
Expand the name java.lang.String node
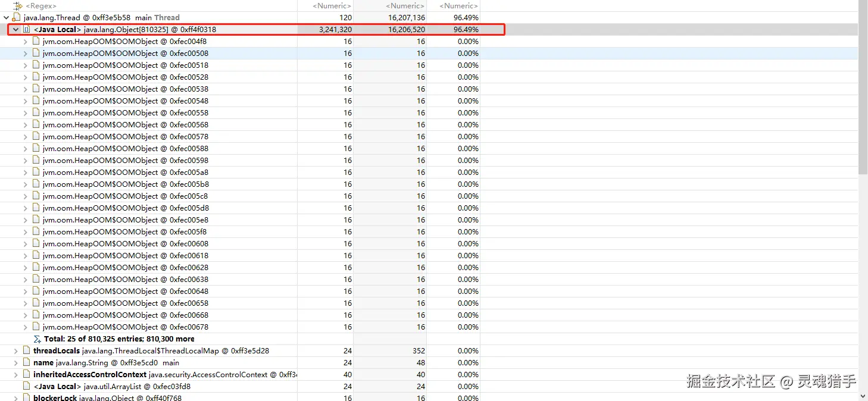pos(16,363)
